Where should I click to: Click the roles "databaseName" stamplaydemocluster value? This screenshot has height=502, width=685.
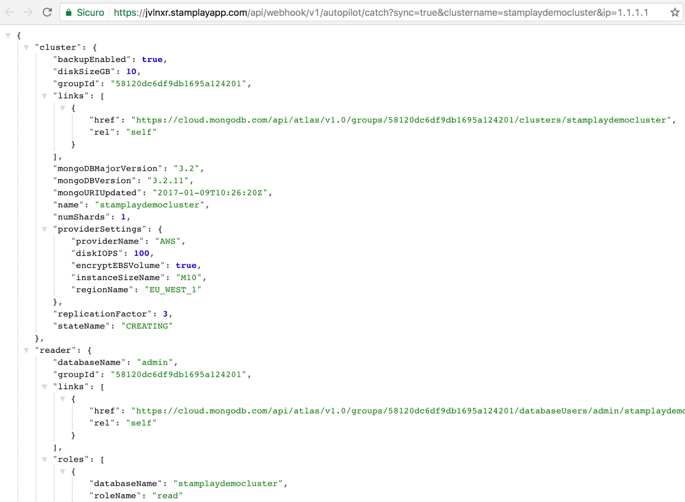228,484
